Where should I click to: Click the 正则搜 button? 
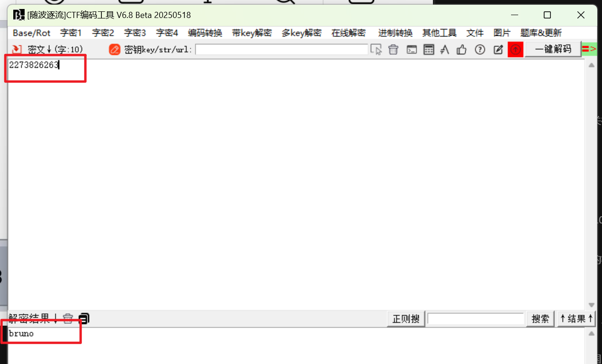coord(405,319)
